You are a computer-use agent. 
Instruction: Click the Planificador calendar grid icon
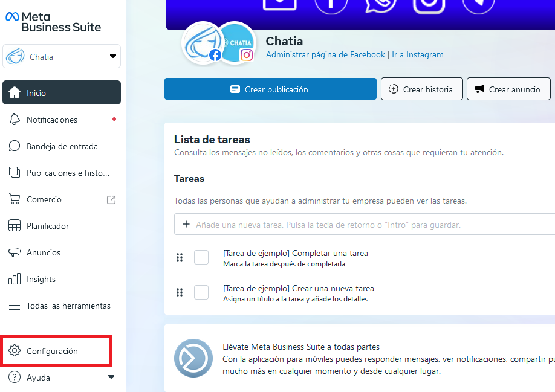(15, 225)
